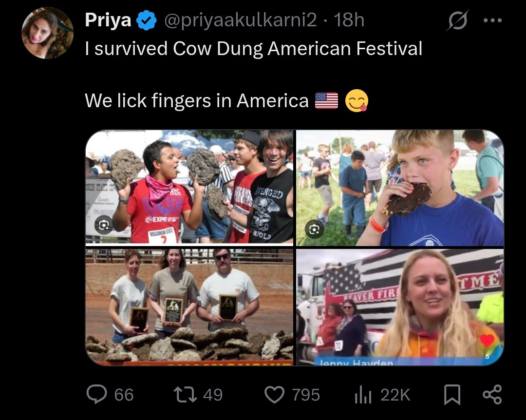This screenshot has width=526, height=420.
Task: Open the reply comment icon
Action: point(96,394)
